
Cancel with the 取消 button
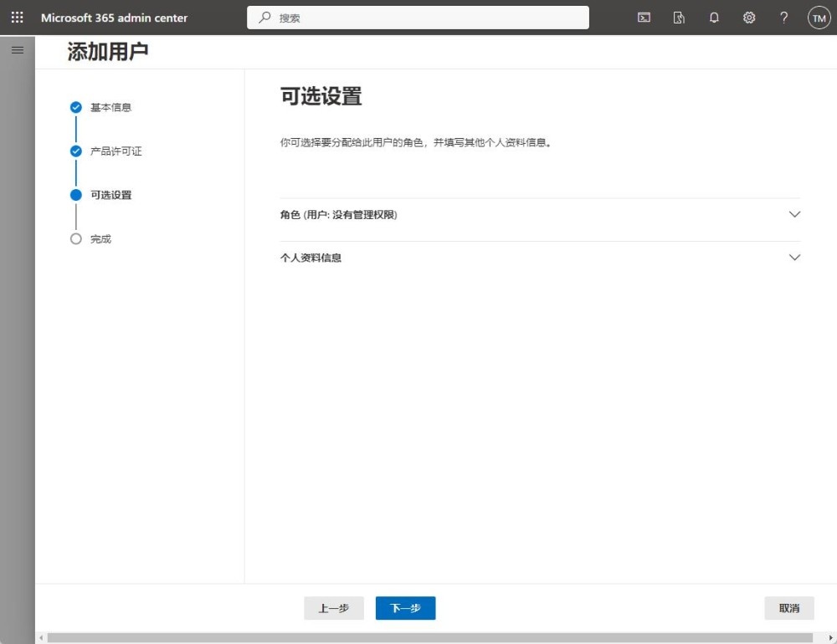788,608
